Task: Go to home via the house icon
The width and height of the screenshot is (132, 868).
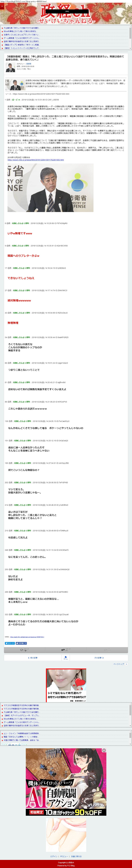Action: (66, 657)
